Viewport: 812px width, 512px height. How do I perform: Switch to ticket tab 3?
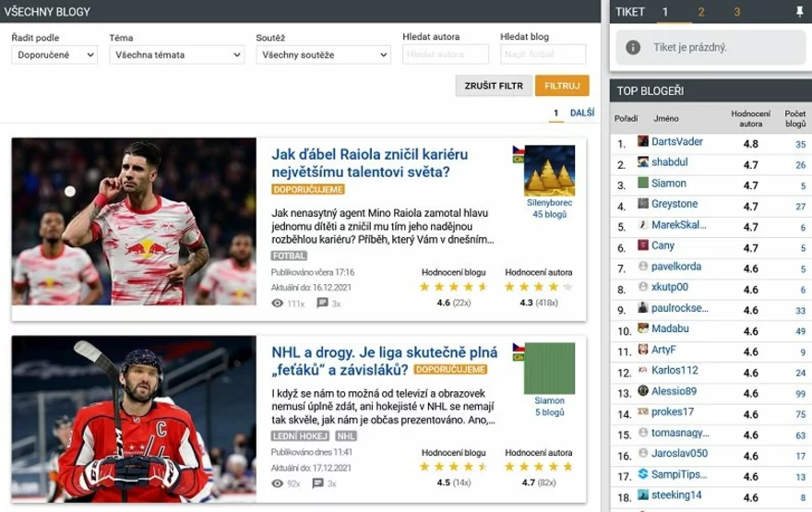(736, 12)
